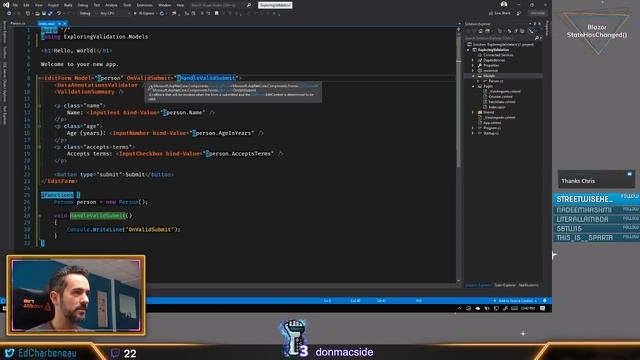Image resolution: width=640 pixels, height=360 pixels.
Task: Open the Debug configuration dropdown
Action: pos(87,13)
